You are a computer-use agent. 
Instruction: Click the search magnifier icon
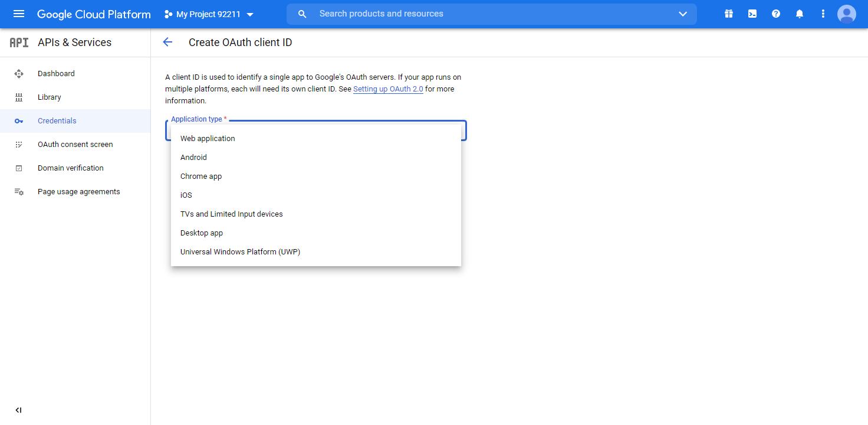(303, 14)
